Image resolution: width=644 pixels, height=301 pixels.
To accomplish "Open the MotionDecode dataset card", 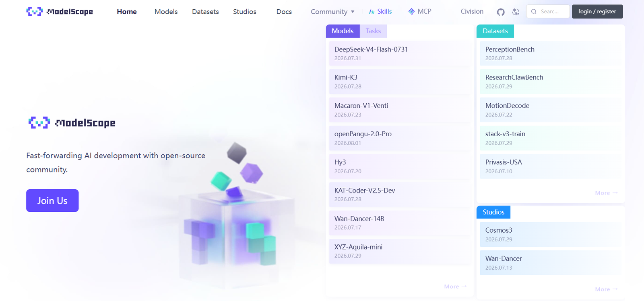I will 551,110.
